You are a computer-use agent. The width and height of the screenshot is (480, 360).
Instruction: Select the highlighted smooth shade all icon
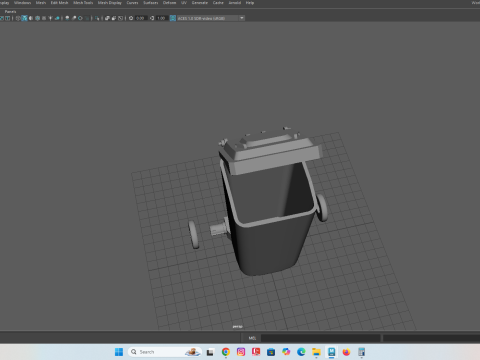click(24, 18)
